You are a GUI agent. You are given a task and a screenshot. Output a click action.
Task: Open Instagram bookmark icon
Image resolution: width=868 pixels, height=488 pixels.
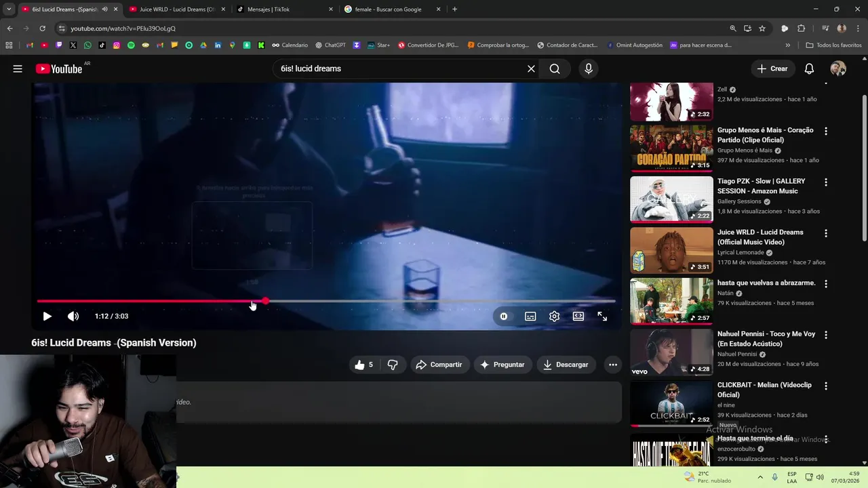(x=117, y=45)
